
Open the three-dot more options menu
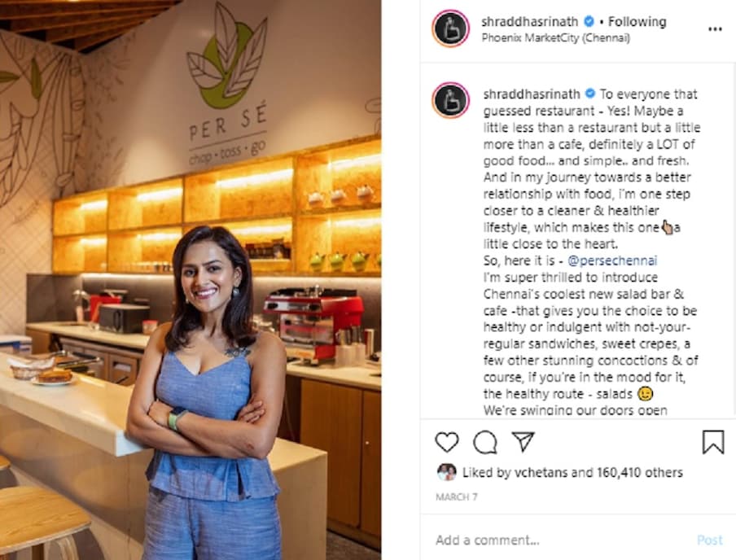click(715, 29)
